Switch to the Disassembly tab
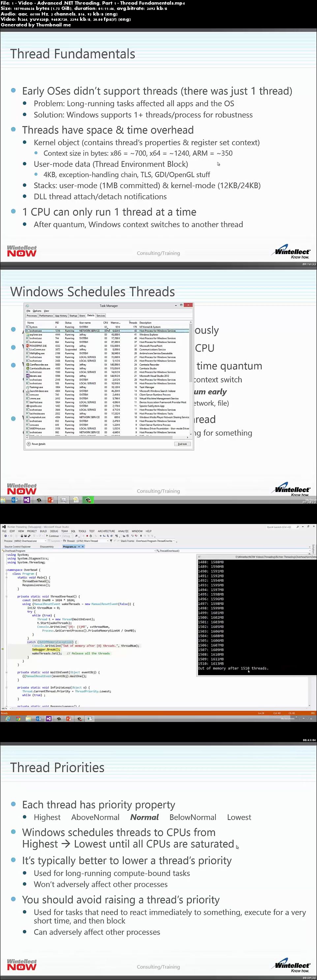 47,547
